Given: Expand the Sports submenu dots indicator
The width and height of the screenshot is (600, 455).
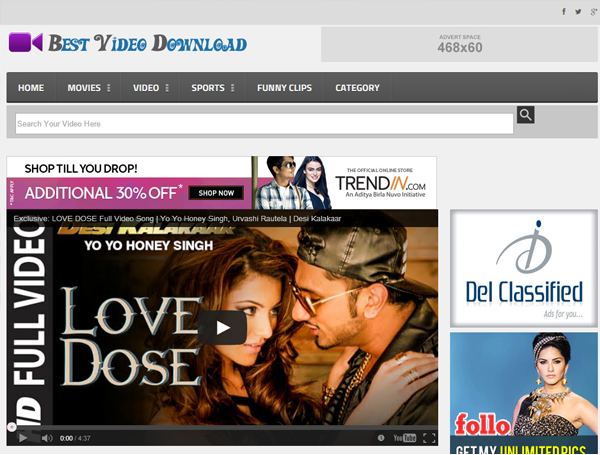Looking at the screenshot, I should pos(233,88).
